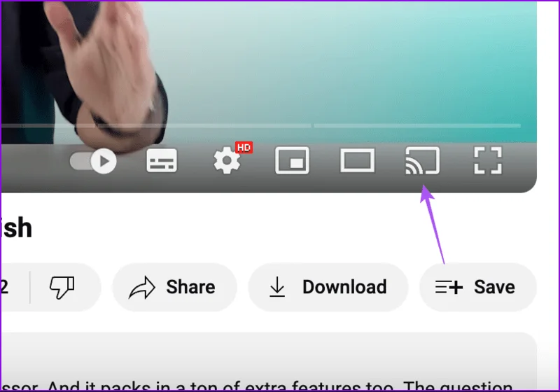Enter fullscreen mode
This screenshot has width=560, height=392.
point(488,161)
